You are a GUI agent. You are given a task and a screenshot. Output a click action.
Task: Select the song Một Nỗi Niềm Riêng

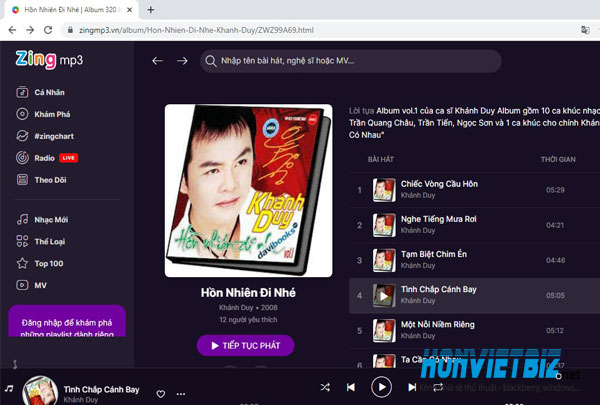click(437, 325)
